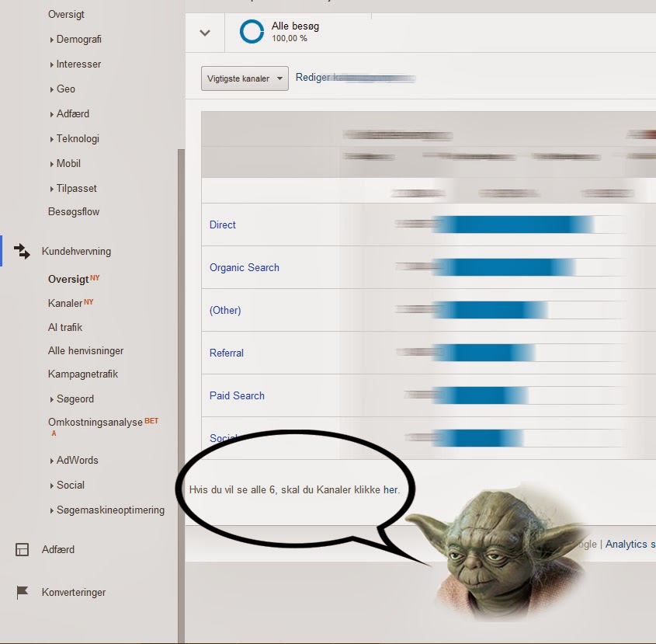
Task: Click the Konverteringer section label
Action: 74,592
